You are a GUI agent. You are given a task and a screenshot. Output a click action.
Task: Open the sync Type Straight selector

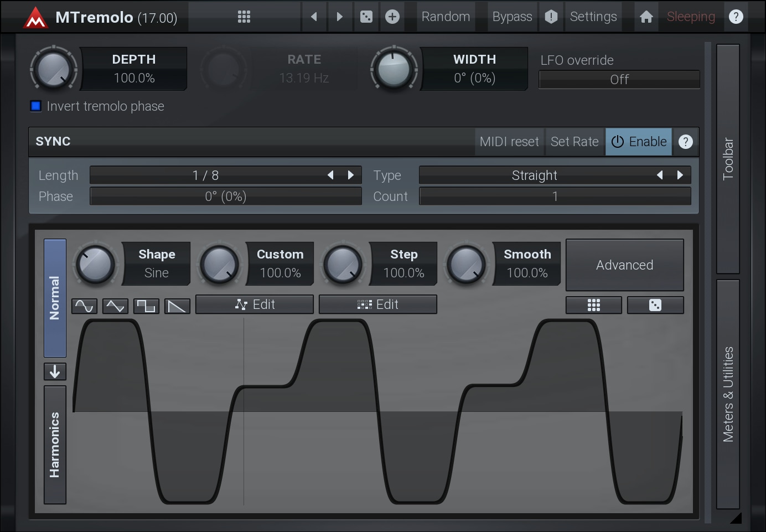click(534, 175)
